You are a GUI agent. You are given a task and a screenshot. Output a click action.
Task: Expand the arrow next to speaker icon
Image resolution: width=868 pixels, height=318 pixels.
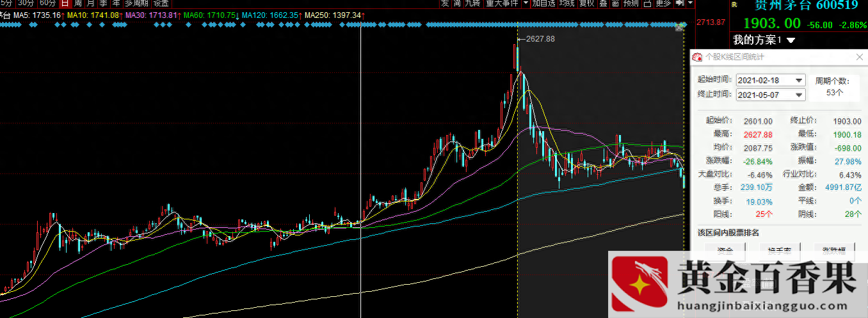coord(689,3)
